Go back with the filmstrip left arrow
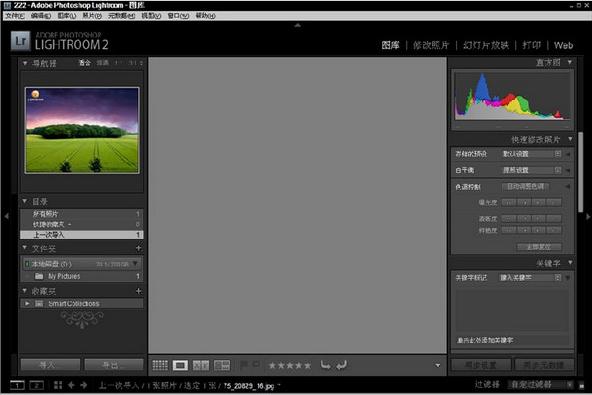The image size is (592, 395). pyautogui.click(x=71, y=385)
